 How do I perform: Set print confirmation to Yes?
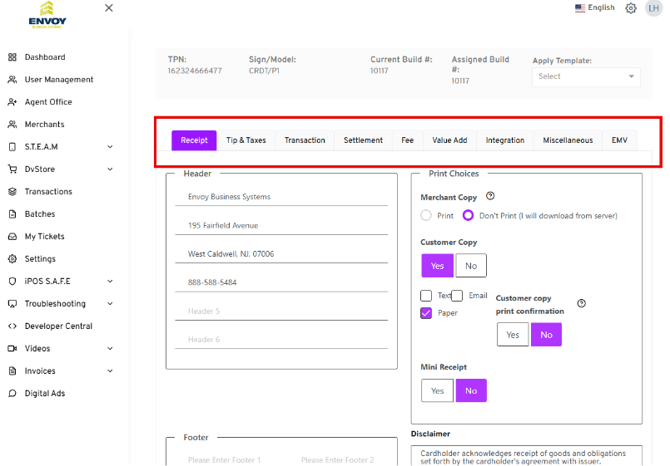tap(513, 335)
